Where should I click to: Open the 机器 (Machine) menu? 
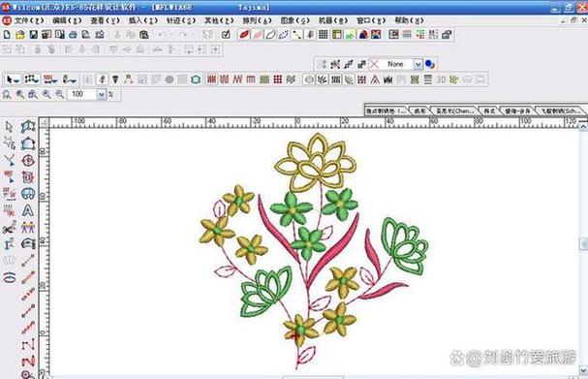click(x=333, y=20)
